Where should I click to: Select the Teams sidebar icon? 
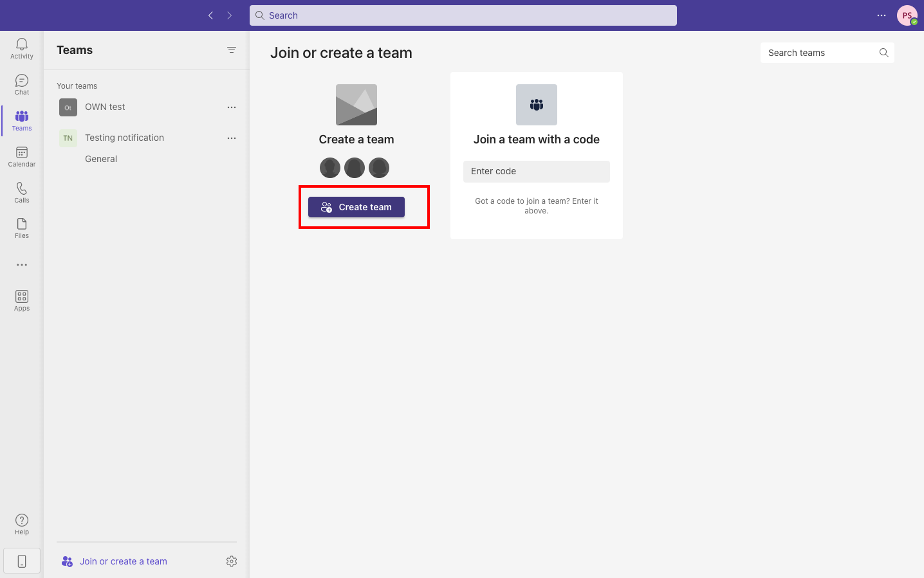tap(22, 120)
